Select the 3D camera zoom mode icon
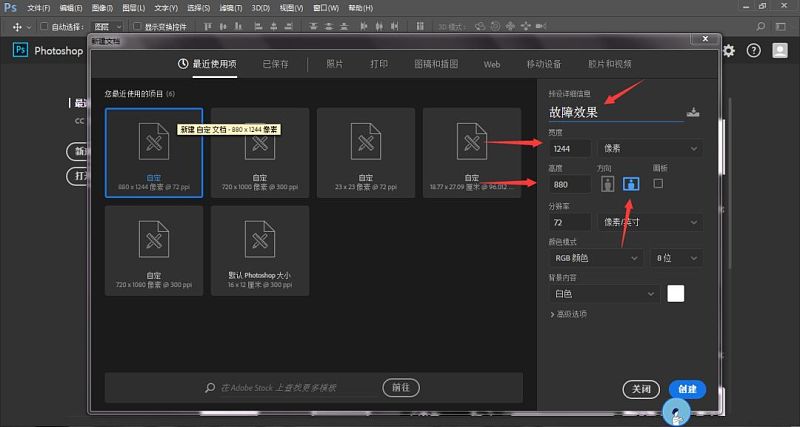Screen dimensions: 800x427 pos(541,27)
